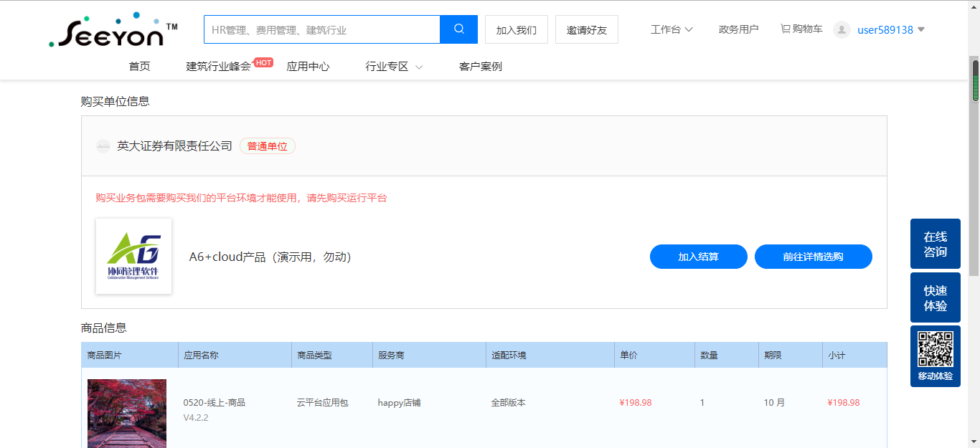
Task: Click the 普通单位 tag
Action: point(268,146)
